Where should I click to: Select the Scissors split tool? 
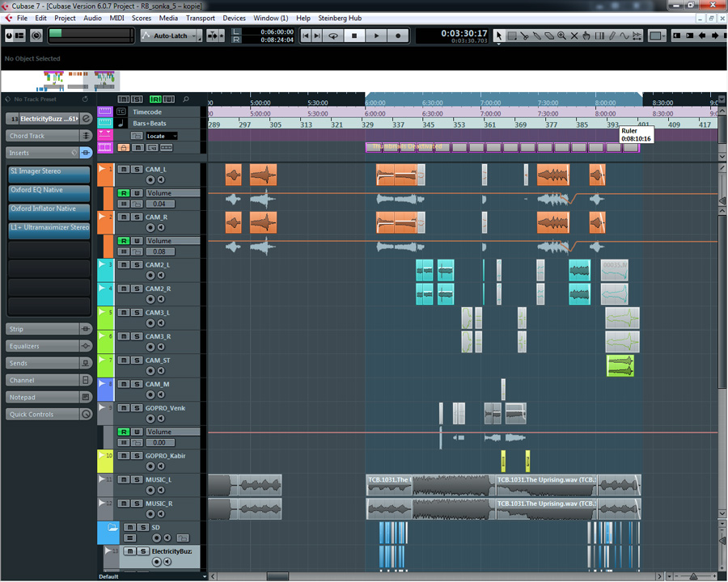pyautogui.click(x=524, y=36)
